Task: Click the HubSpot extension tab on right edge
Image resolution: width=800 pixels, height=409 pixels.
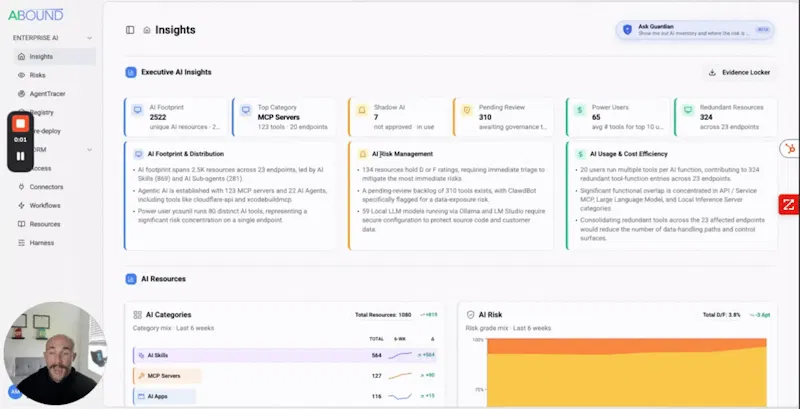Action: 790,149
